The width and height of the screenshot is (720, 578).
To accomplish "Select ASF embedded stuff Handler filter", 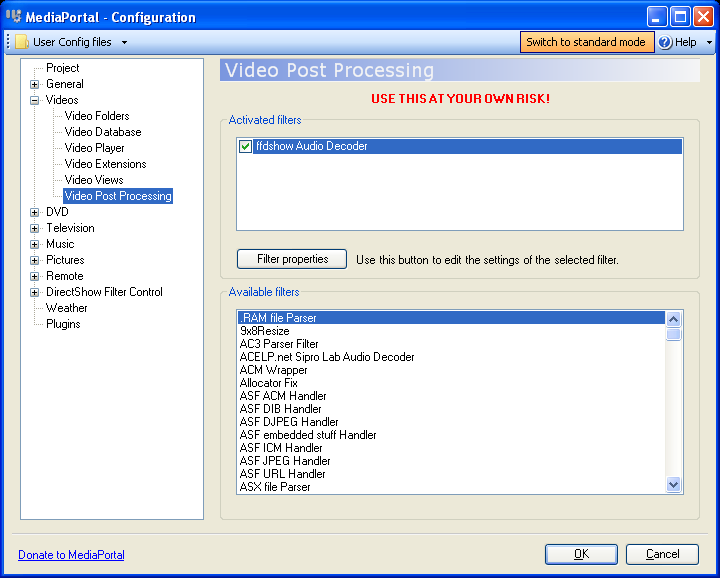I will (451, 435).
